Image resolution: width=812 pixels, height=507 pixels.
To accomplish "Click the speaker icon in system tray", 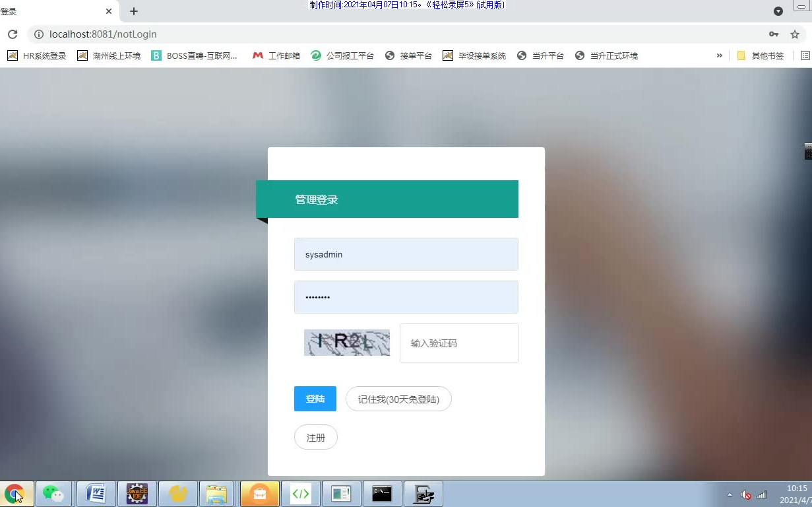I will (x=747, y=494).
